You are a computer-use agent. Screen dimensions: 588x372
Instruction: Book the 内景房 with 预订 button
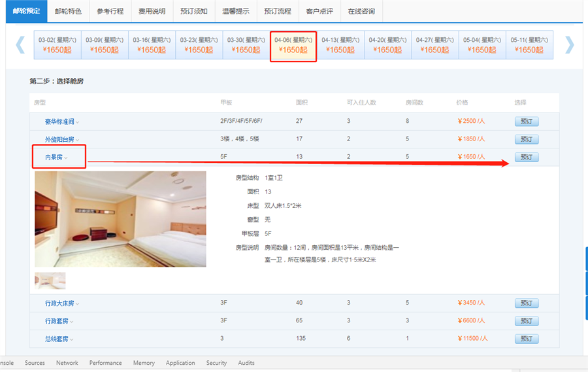[527, 157]
